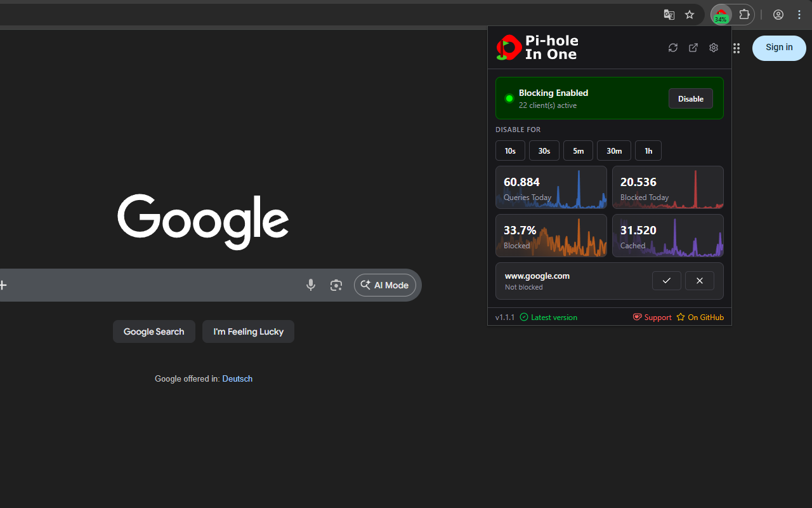Disable blocking for 1h

click(x=648, y=150)
